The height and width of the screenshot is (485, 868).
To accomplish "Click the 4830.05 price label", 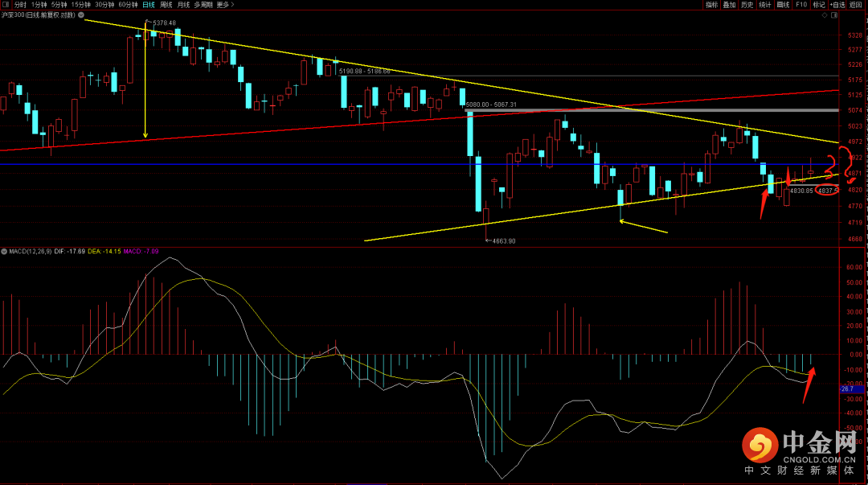I will click(x=801, y=191).
